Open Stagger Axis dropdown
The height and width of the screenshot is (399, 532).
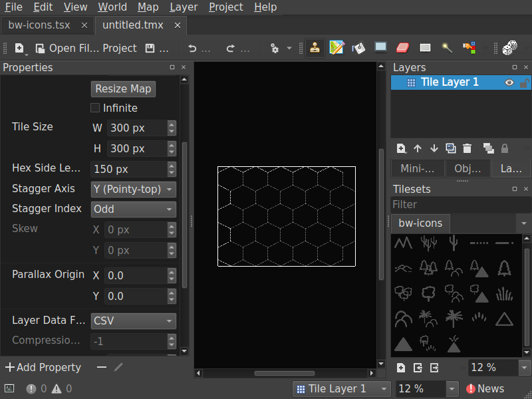click(134, 190)
